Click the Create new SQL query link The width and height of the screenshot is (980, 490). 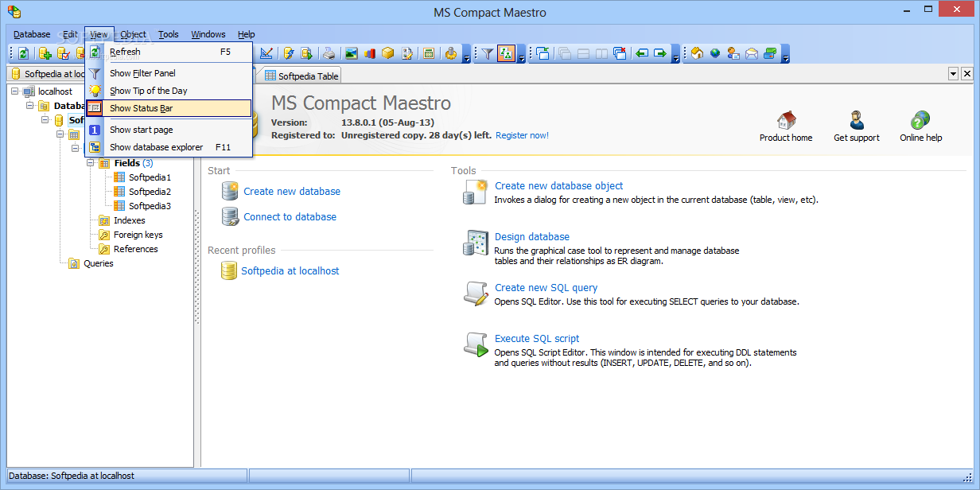coord(546,288)
